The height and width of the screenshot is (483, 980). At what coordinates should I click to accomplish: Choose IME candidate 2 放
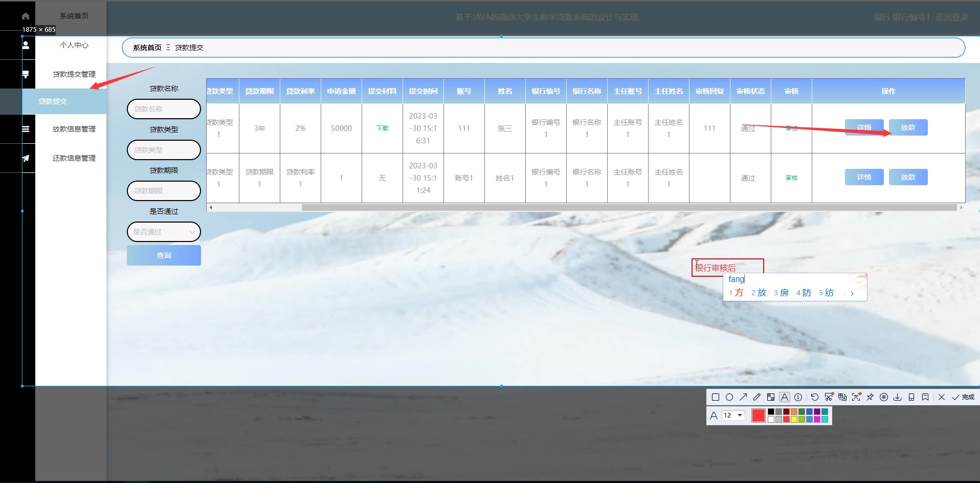759,293
